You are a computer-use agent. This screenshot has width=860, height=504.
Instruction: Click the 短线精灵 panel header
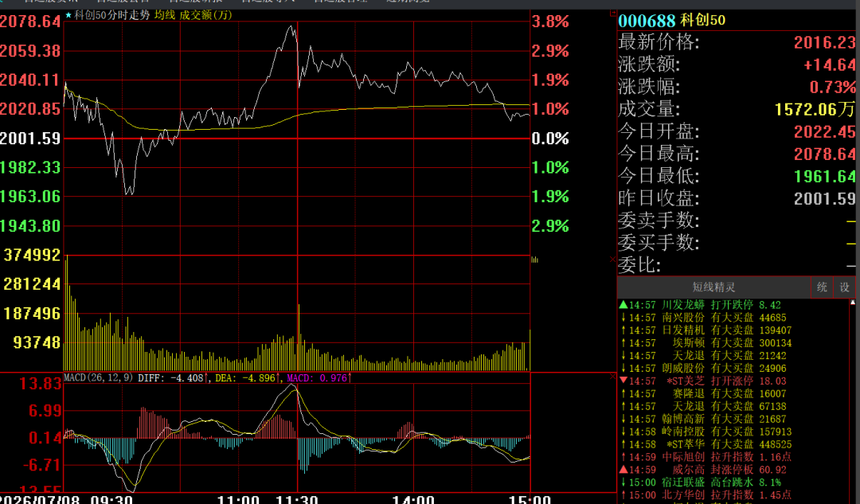pyautogui.click(x=713, y=287)
